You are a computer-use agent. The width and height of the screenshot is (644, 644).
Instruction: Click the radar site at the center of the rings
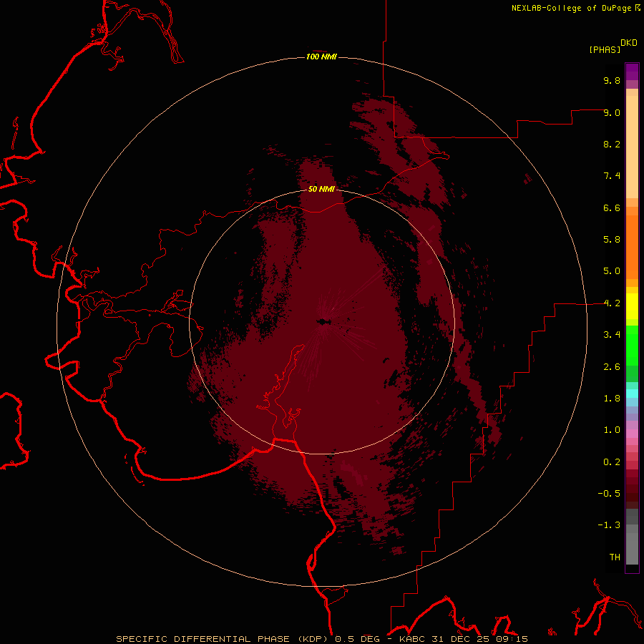pos(322,321)
